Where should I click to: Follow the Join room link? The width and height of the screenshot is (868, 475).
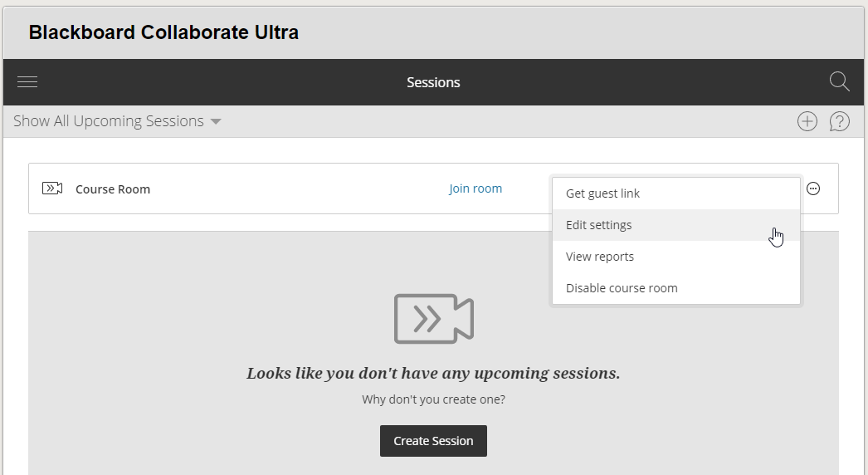pyautogui.click(x=475, y=189)
